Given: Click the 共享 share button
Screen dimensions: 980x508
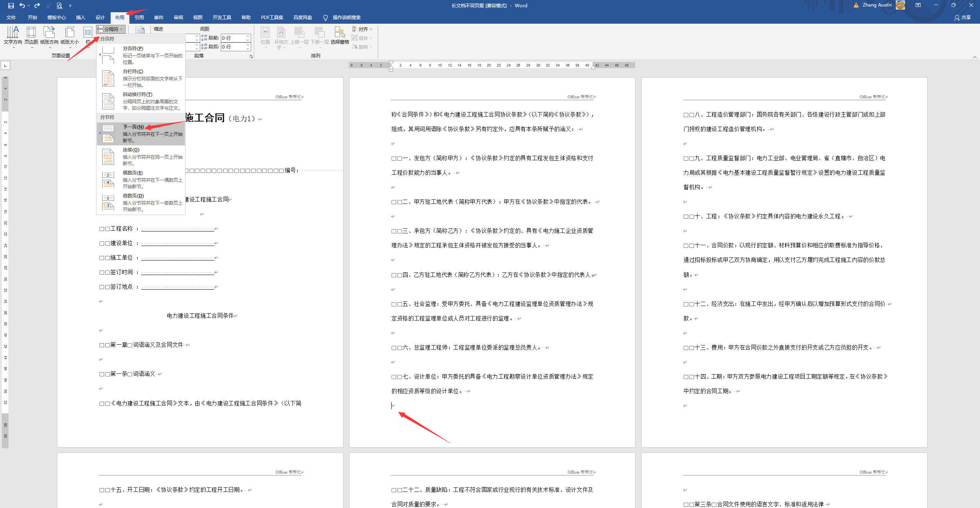Looking at the screenshot, I should tap(962, 17).
